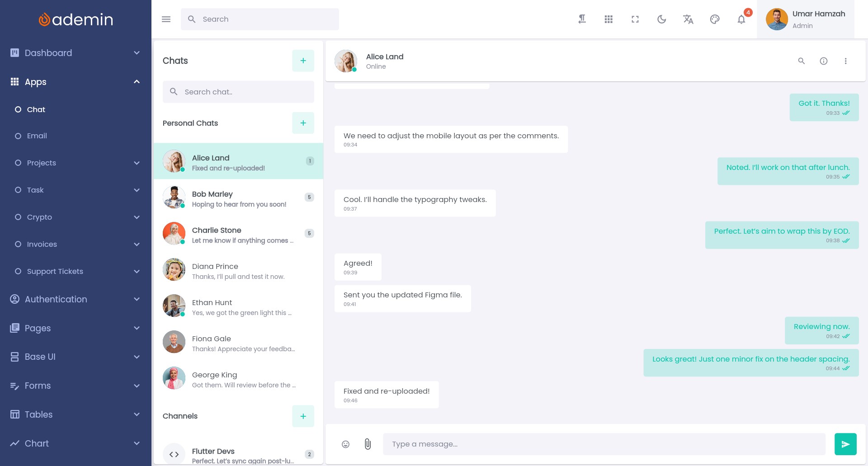Viewport: 868px width, 466px height.
Task: Open the theme color palette icon
Action: pos(714,19)
